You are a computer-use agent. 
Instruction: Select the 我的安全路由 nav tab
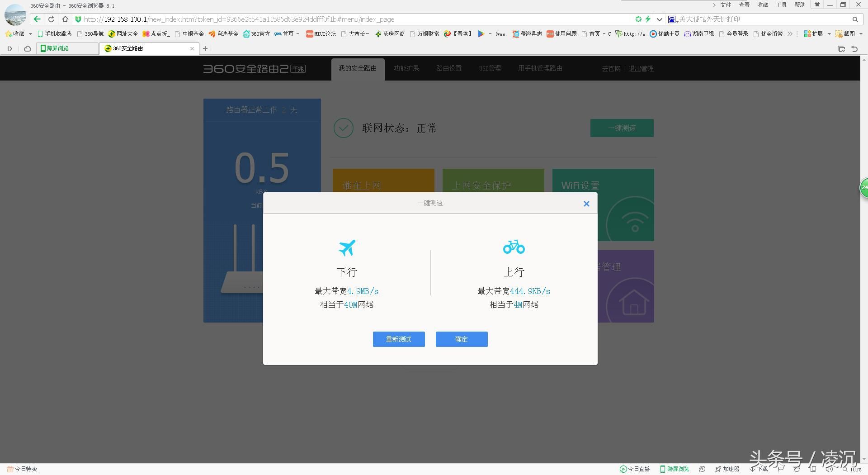(358, 69)
